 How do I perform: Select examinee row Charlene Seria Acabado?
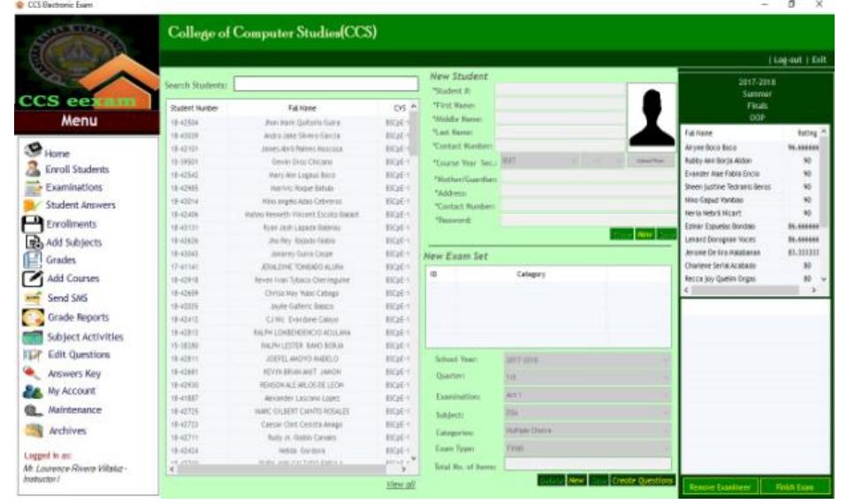pos(751,265)
